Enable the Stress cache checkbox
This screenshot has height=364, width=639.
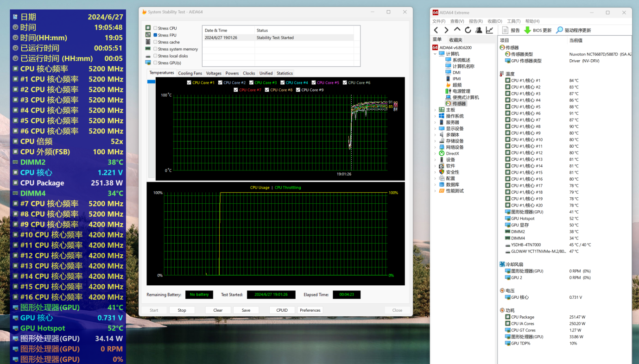pos(155,42)
